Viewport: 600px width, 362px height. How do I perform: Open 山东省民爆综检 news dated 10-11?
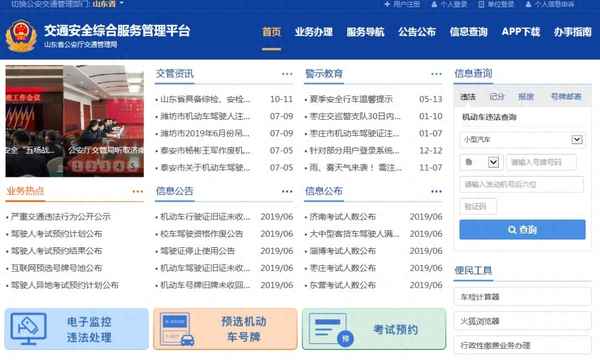click(205, 99)
